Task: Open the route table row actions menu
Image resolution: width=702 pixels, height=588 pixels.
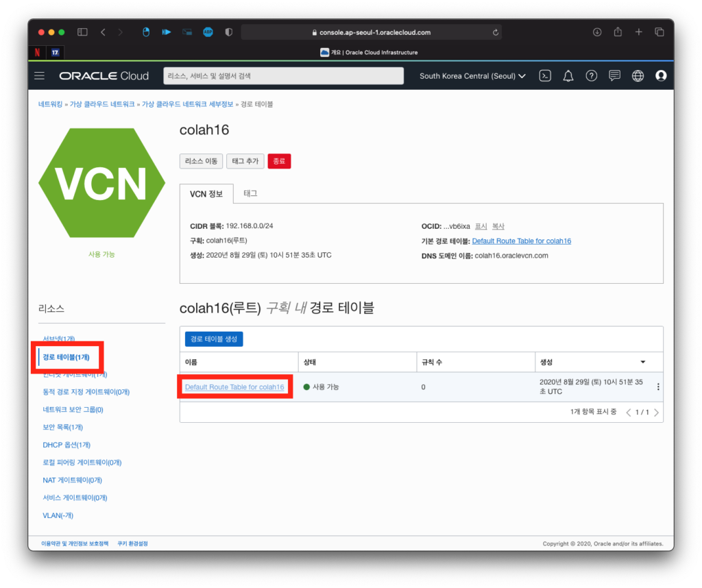Action: pos(658,387)
